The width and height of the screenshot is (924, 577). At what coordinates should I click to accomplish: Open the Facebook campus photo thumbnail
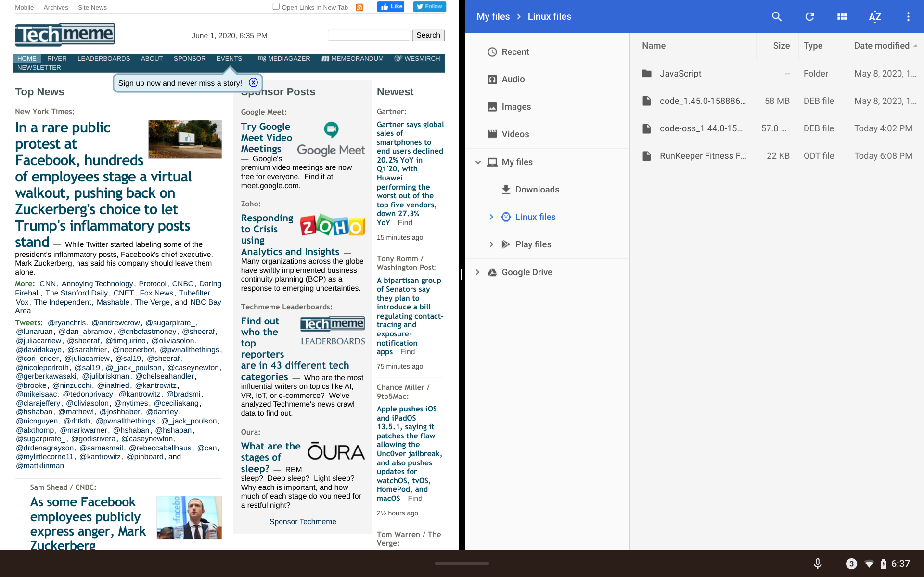pyautogui.click(x=185, y=139)
